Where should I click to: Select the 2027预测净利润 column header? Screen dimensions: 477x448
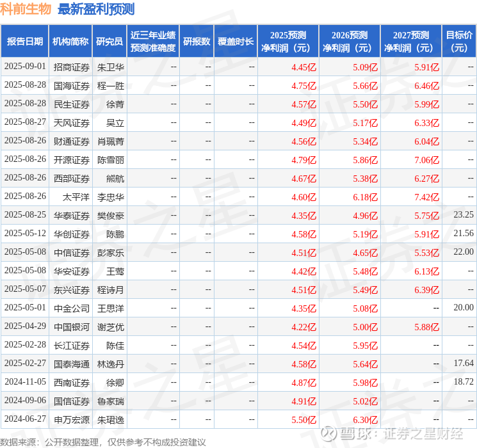(x=411, y=42)
